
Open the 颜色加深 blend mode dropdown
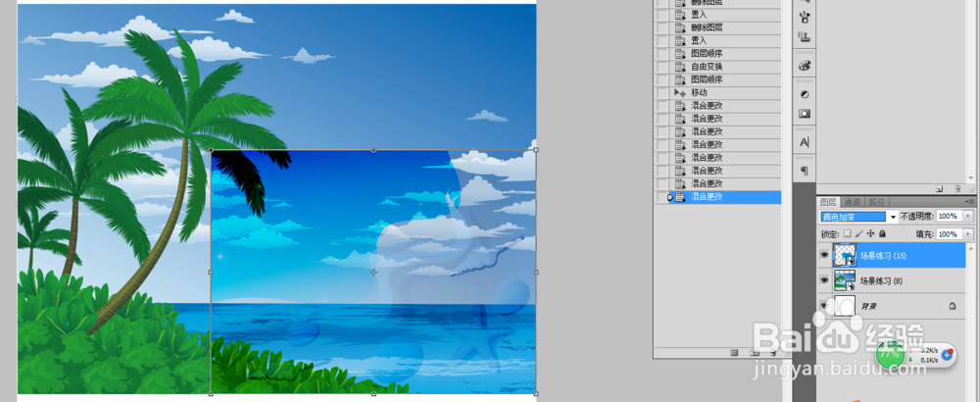point(854,217)
